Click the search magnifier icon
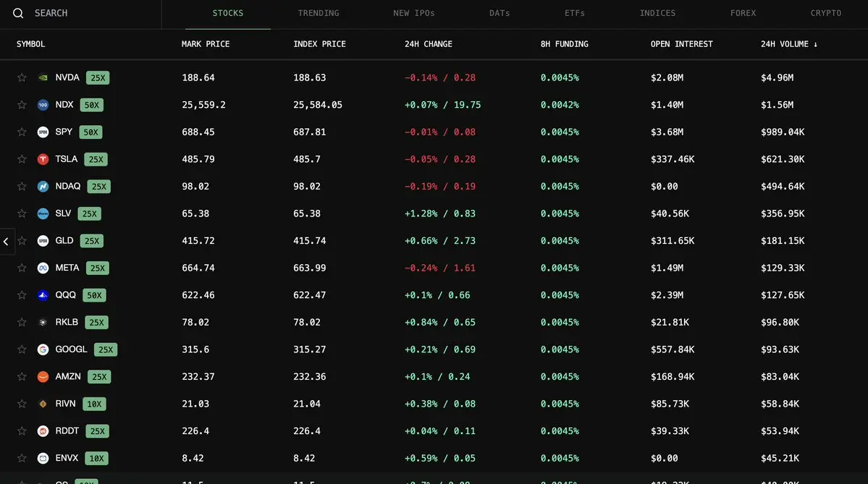The height and width of the screenshot is (484, 868). (18, 13)
